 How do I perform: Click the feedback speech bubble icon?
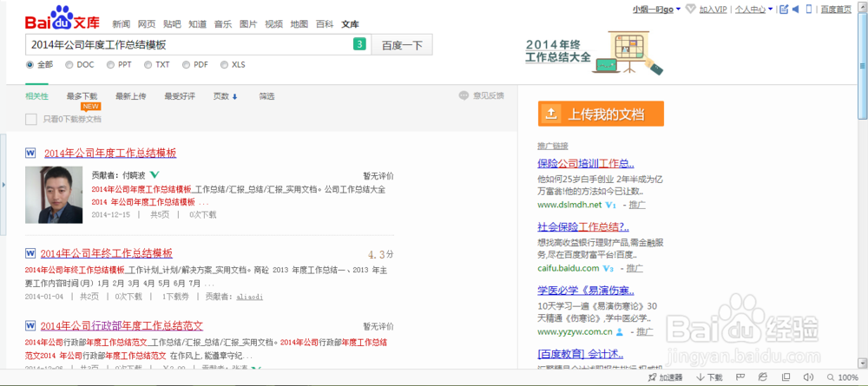(x=464, y=95)
